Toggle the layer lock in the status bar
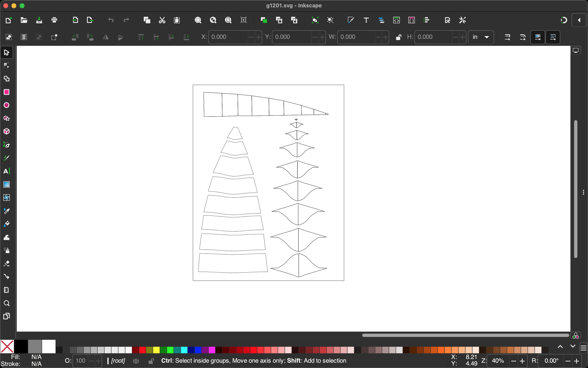This screenshot has height=368, width=588. pos(151,361)
